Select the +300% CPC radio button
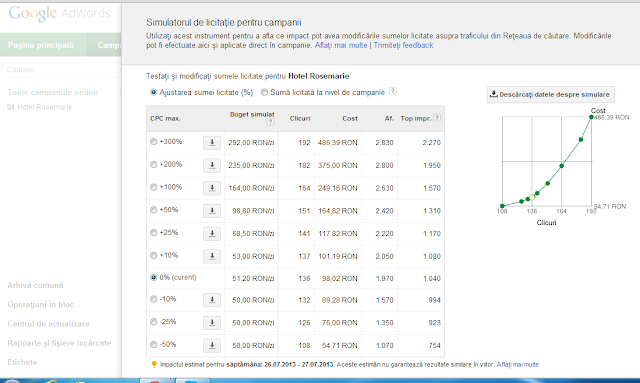This screenshot has height=383, width=640. coord(153,142)
